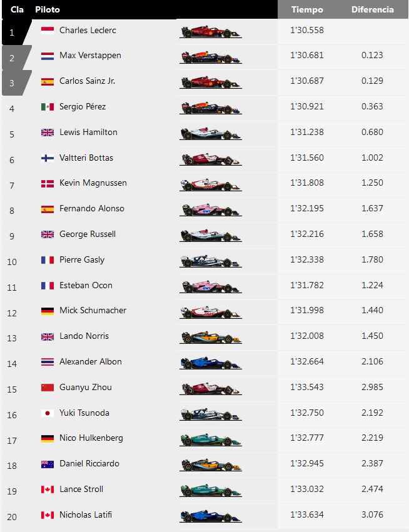Viewport: 409px width, 532px height.
Task: Click the Japanese flag beside Tsunoda
Action: (48, 413)
